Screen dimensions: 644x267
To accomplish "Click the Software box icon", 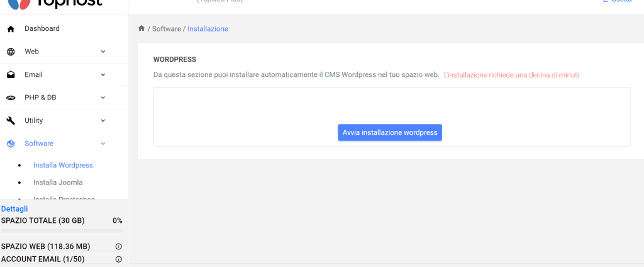I will click(x=11, y=144).
